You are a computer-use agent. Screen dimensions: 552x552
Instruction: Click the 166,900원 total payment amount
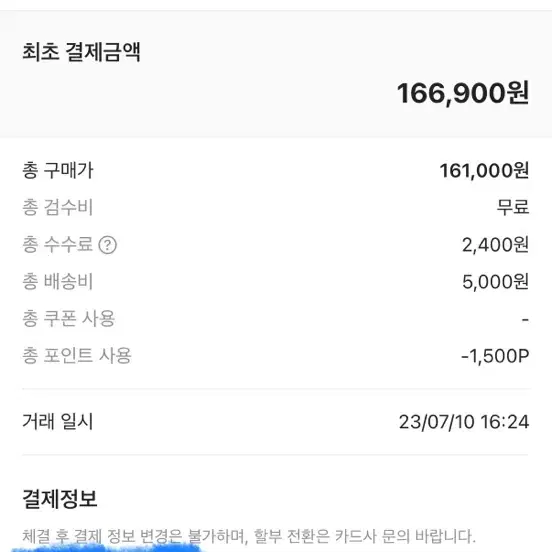click(463, 93)
